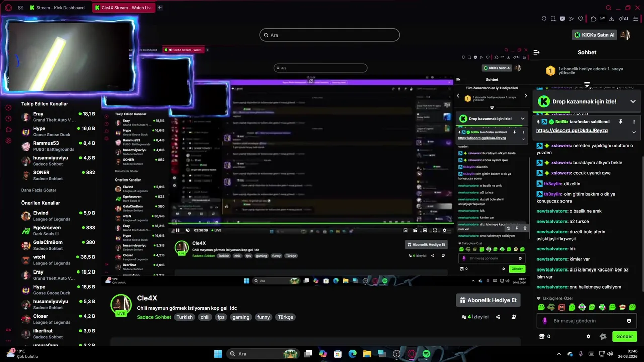Select the funny tag

coord(263,317)
